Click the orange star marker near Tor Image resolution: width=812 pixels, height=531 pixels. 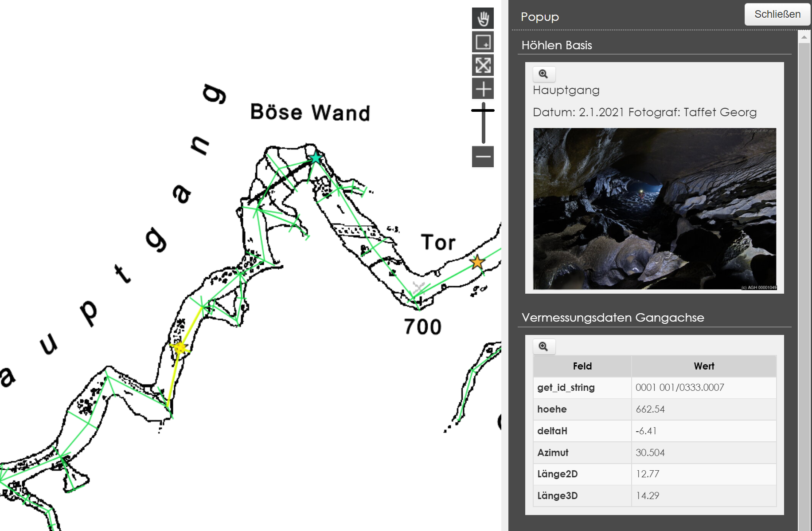(x=477, y=262)
